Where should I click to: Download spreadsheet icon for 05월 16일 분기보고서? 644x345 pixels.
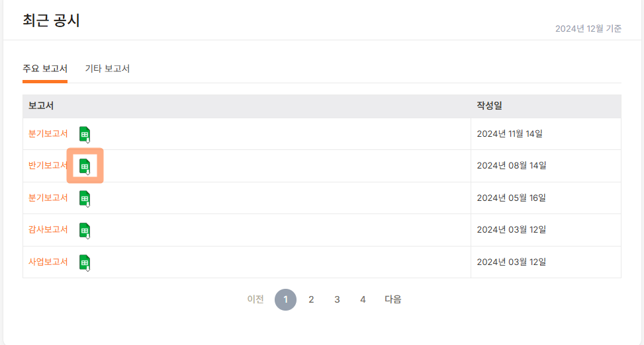(85, 199)
